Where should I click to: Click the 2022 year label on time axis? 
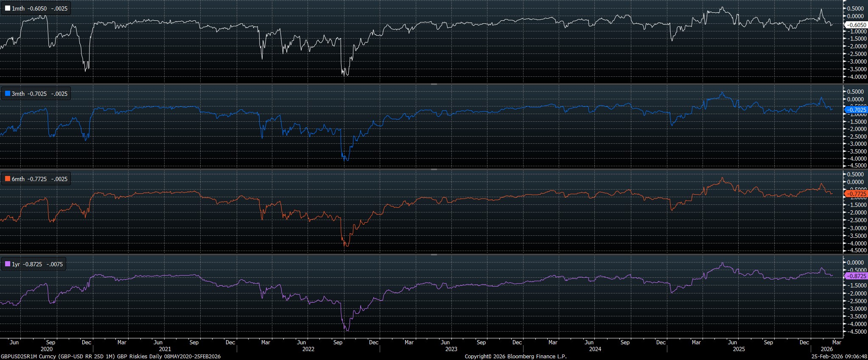[308, 349]
